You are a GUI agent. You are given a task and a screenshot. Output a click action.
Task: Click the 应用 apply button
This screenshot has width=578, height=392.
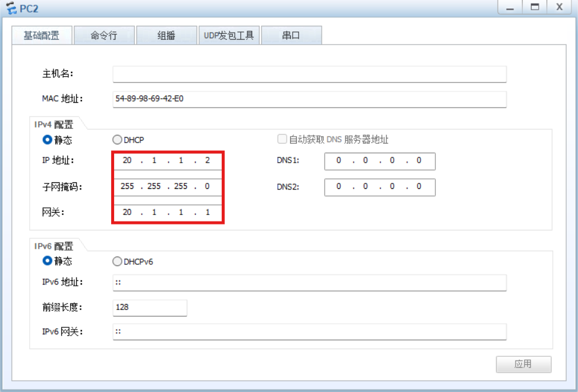(523, 364)
